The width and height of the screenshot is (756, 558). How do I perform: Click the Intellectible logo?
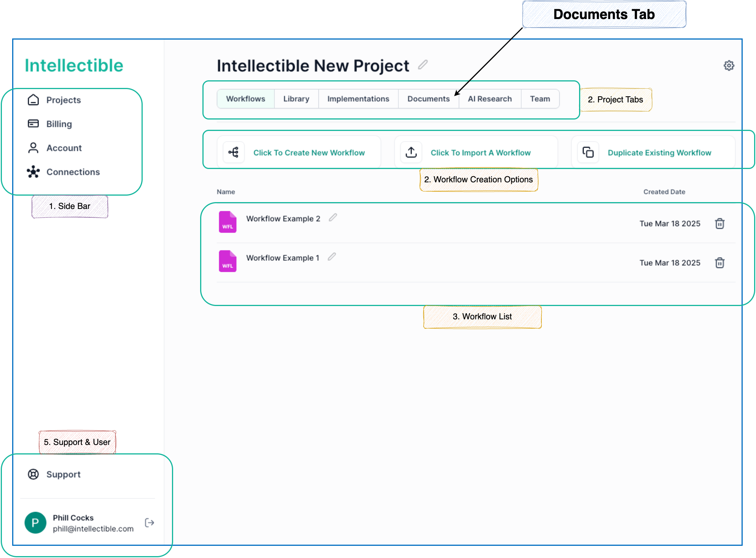(x=74, y=65)
